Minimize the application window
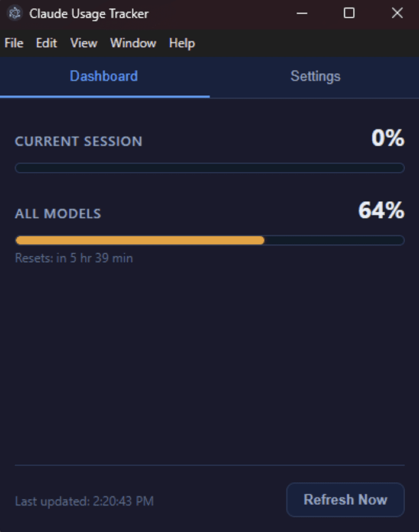Viewport: 419px width, 532px height. point(302,12)
